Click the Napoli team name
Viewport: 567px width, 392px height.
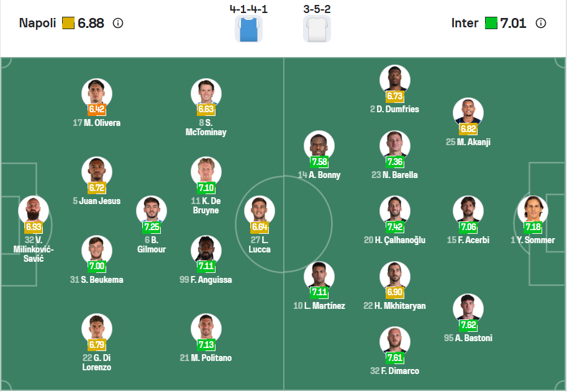point(39,24)
